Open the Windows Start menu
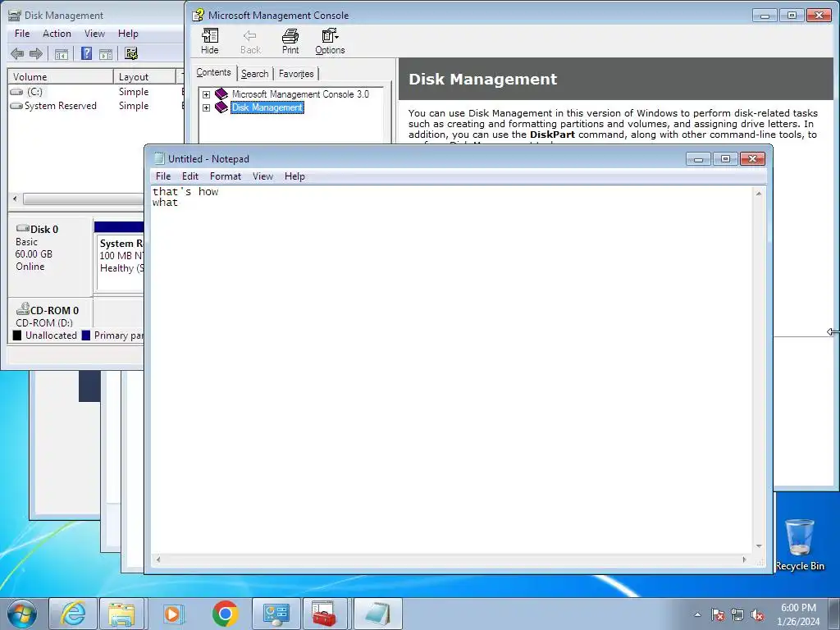This screenshot has height=630, width=840. [22, 614]
